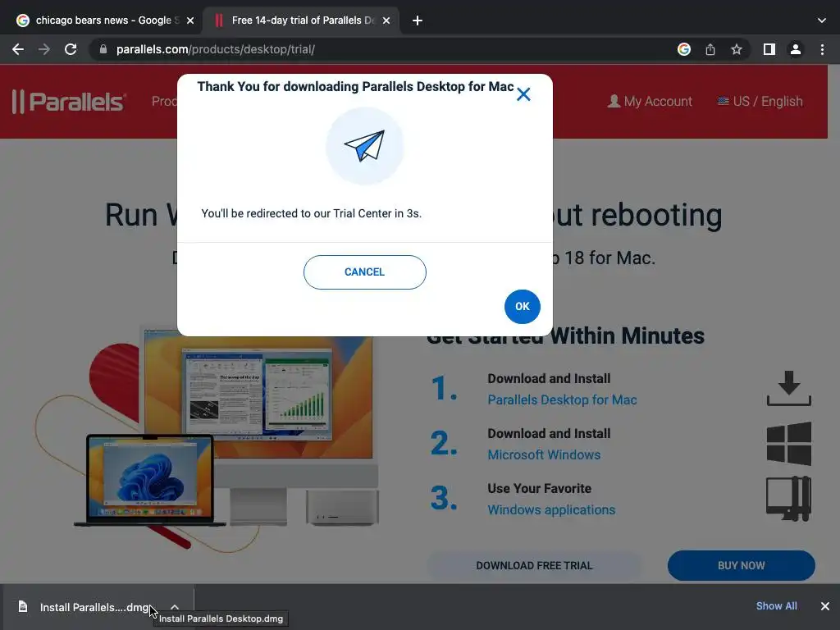Click the Google icon in address bar
This screenshot has height=630, width=840.
coord(683,49)
